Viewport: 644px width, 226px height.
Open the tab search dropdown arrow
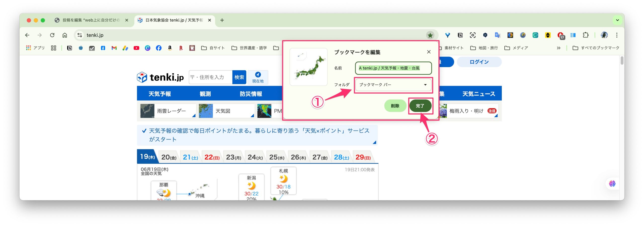pos(617,20)
